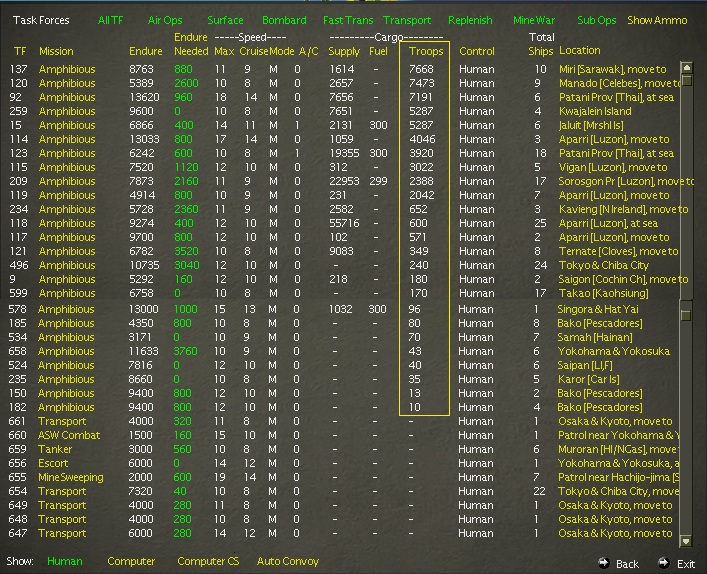Click troops value 7668
This screenshot has height=574, width=707.
point(421,69)
